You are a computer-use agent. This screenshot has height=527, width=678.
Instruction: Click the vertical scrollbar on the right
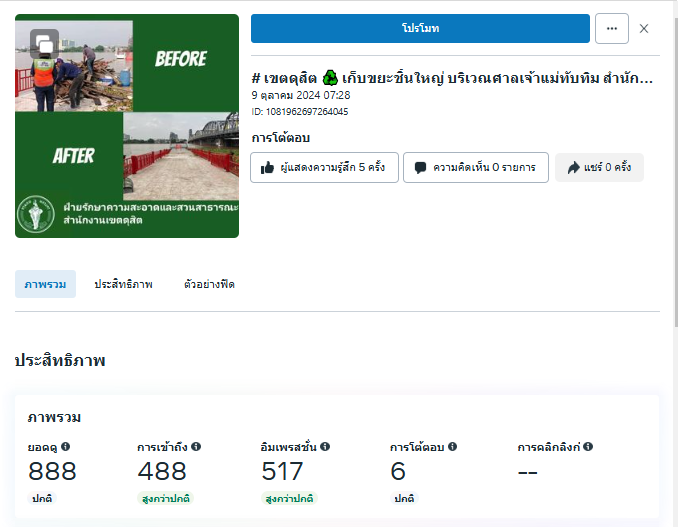(x=675, y=173)
